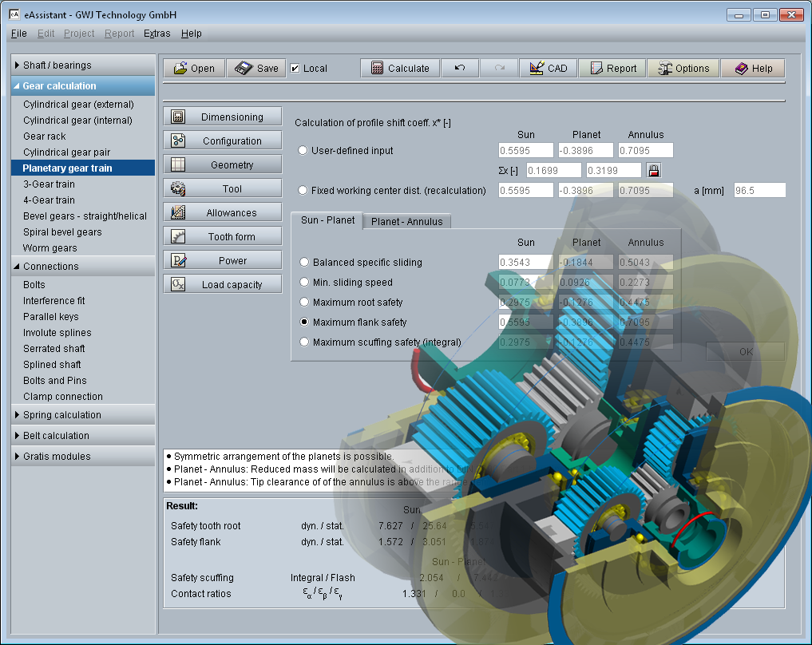This screenshot has height=645, width=812.
Task: Open the Load capacity panel
Action: coord(222,283)
